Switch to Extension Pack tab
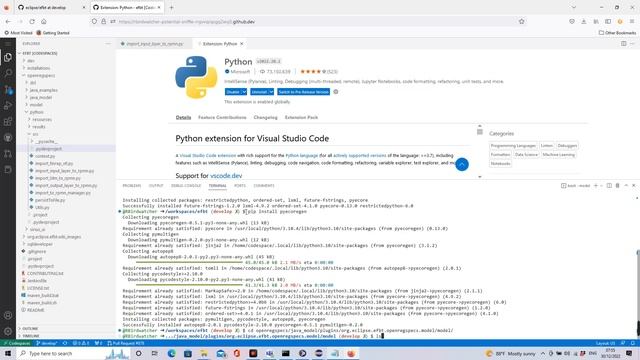 [x=301, y=118]
